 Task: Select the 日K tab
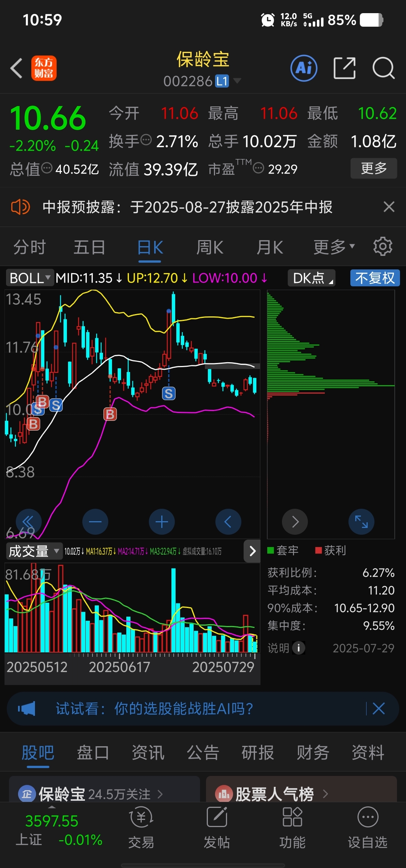click(150, 247)
